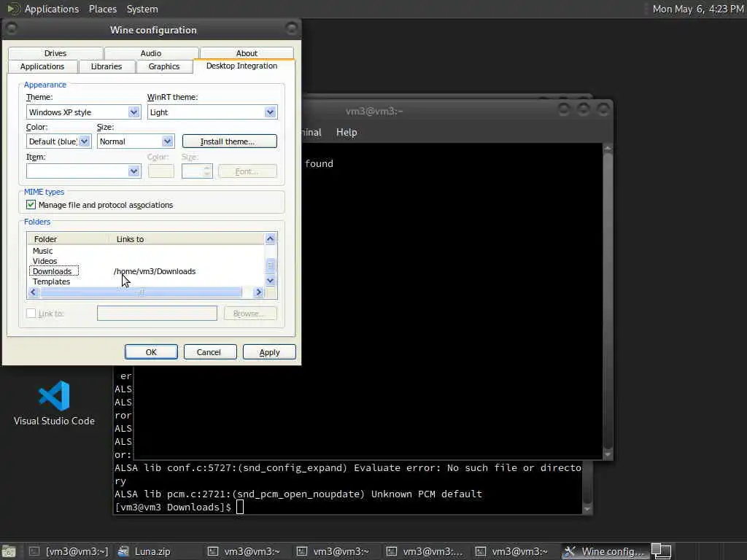The width and height of the screenshot is (747, 560).
Task: Select the Desktop Integration tab
Action: pyautogui.click(x=242, y=66)
